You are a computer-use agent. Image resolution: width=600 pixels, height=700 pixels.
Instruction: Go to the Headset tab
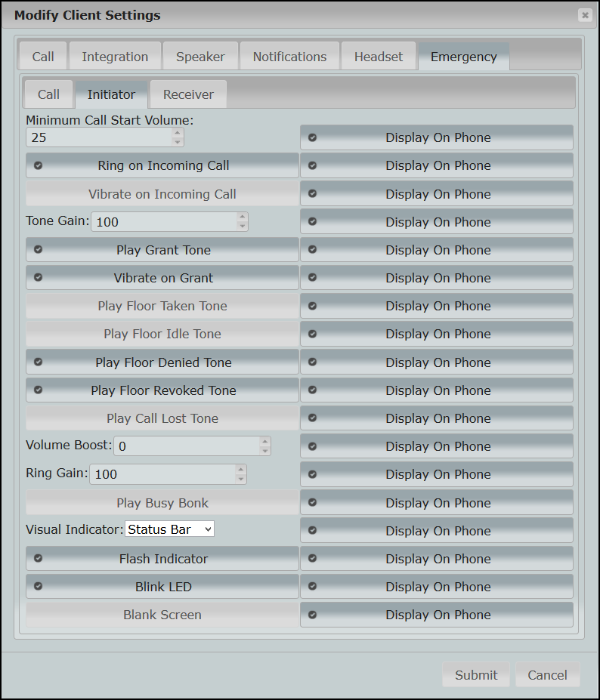[379, 57]
